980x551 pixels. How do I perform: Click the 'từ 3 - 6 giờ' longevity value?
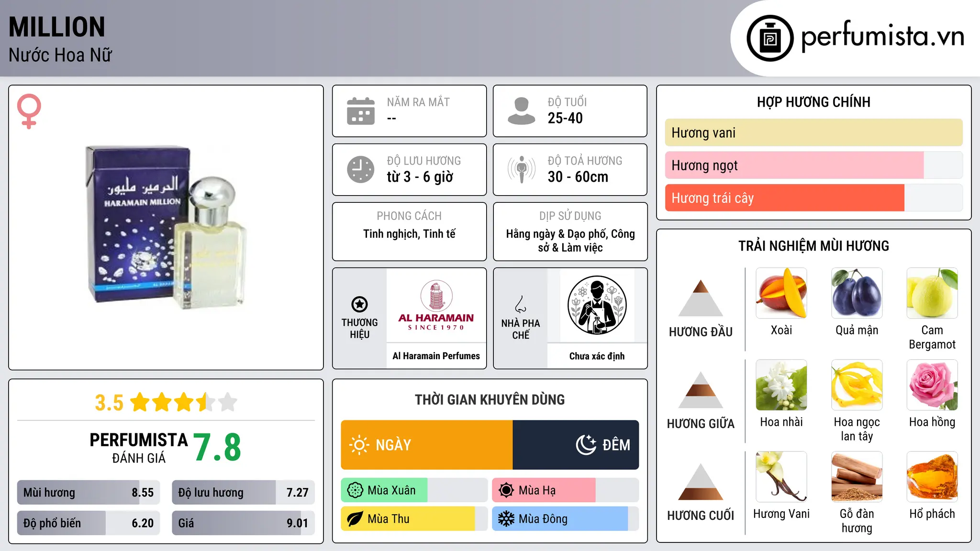[x=420, y=177]
